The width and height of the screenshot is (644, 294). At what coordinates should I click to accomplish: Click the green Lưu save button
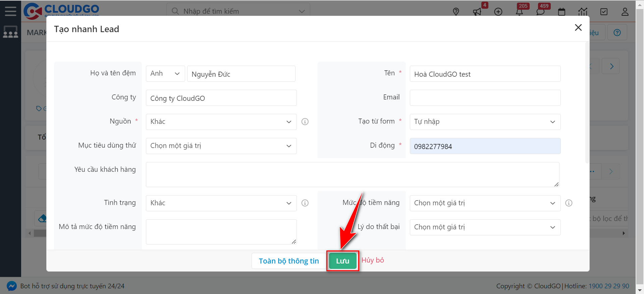click(x=342, y=261)
